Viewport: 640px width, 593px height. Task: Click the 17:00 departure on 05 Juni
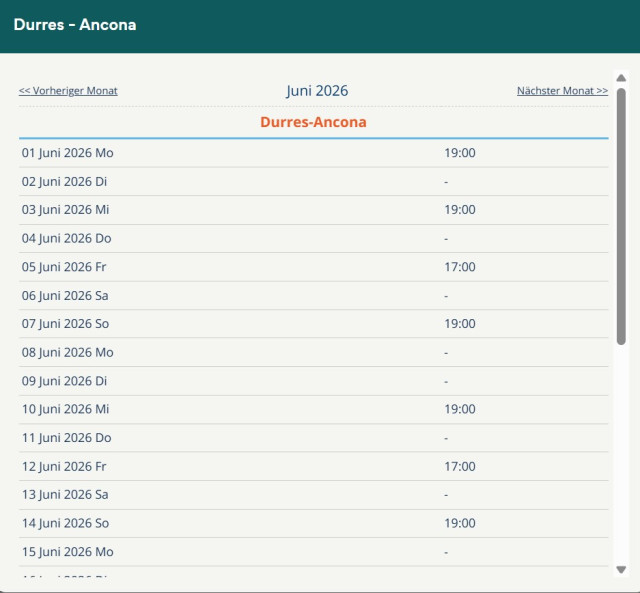tap(460, 267)
